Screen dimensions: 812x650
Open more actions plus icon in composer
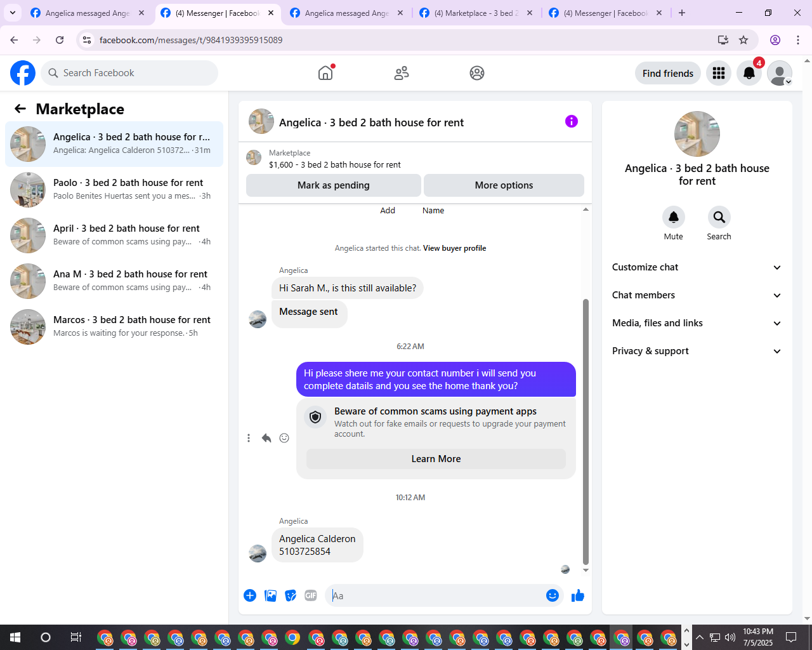[250, 595]
